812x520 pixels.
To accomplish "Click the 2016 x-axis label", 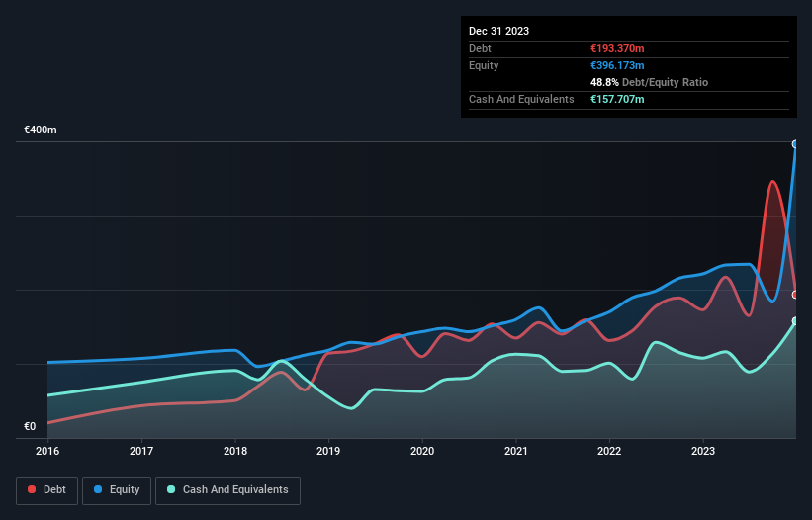I will point(47,451).
